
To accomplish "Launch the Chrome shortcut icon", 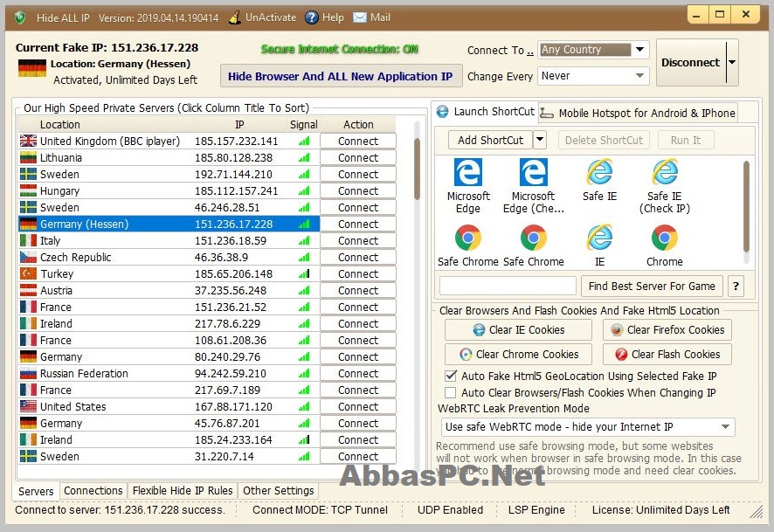I will (665, 238).
